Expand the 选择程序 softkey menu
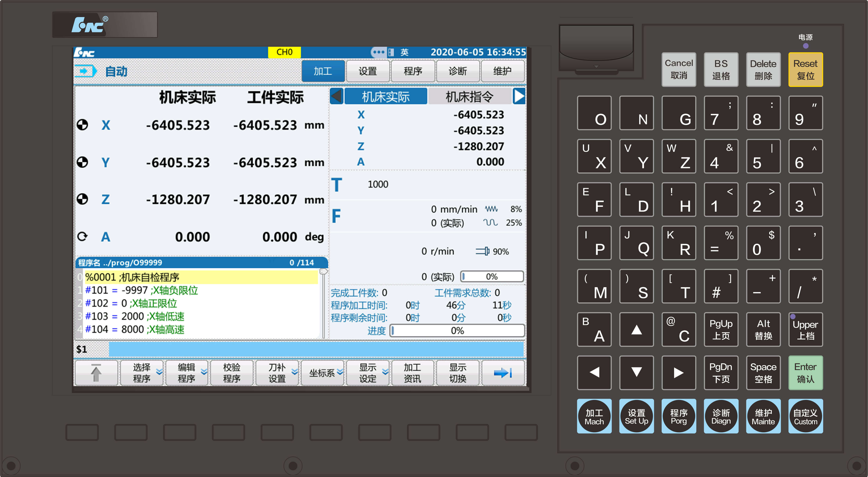Image resolution: width=868 pixels, height=477 pixels. tap(142, 373)
